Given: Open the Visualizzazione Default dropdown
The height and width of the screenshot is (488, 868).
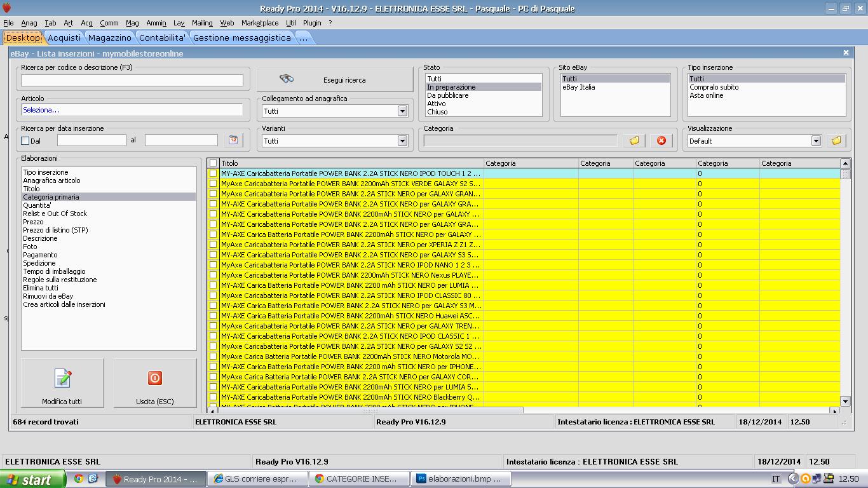Looking at the screenshot, I should pyautogui.click(x=816, y=141).
